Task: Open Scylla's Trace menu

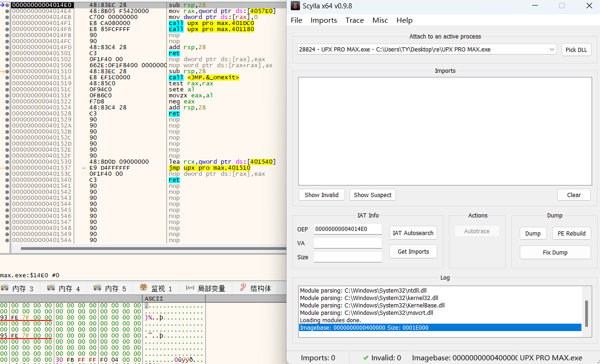Action: [355, 20]
